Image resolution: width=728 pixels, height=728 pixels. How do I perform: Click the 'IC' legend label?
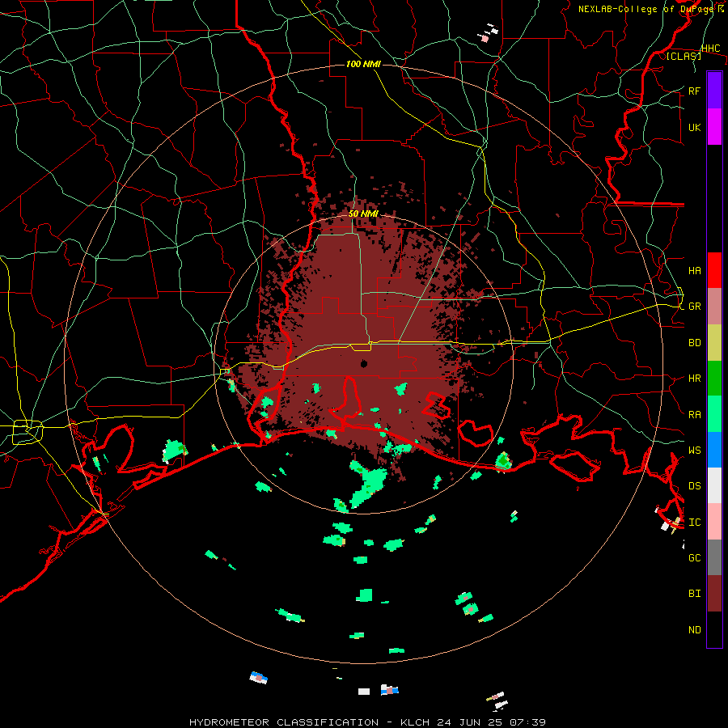click(x=694, y=523)
